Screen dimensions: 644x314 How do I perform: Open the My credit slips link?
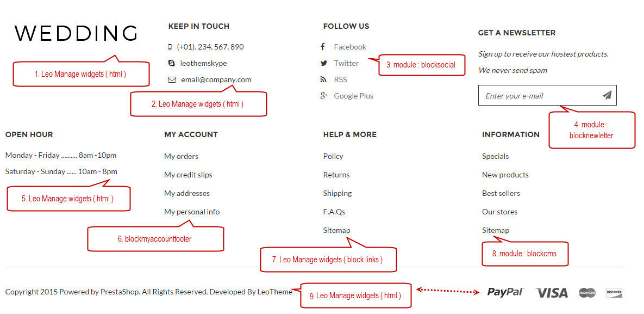pyautogui.click(x=188, y=175)
